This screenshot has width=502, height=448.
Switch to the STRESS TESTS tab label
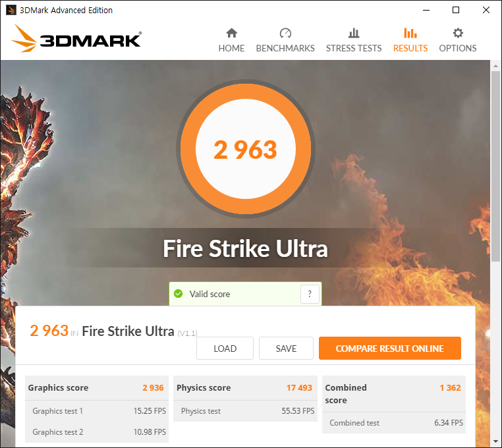(354, 48)
